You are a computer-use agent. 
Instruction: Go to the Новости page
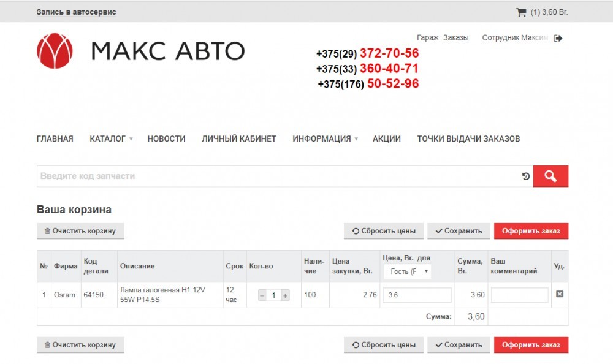click(x=166, y=139)
